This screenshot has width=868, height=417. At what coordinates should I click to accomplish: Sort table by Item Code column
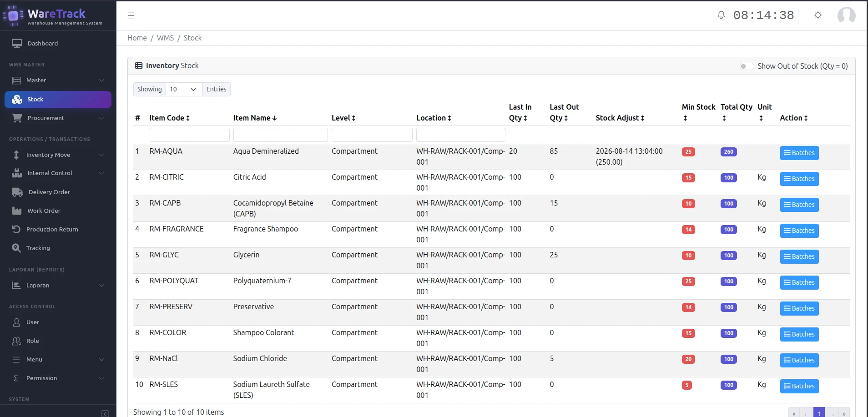(x=170, y=118)
